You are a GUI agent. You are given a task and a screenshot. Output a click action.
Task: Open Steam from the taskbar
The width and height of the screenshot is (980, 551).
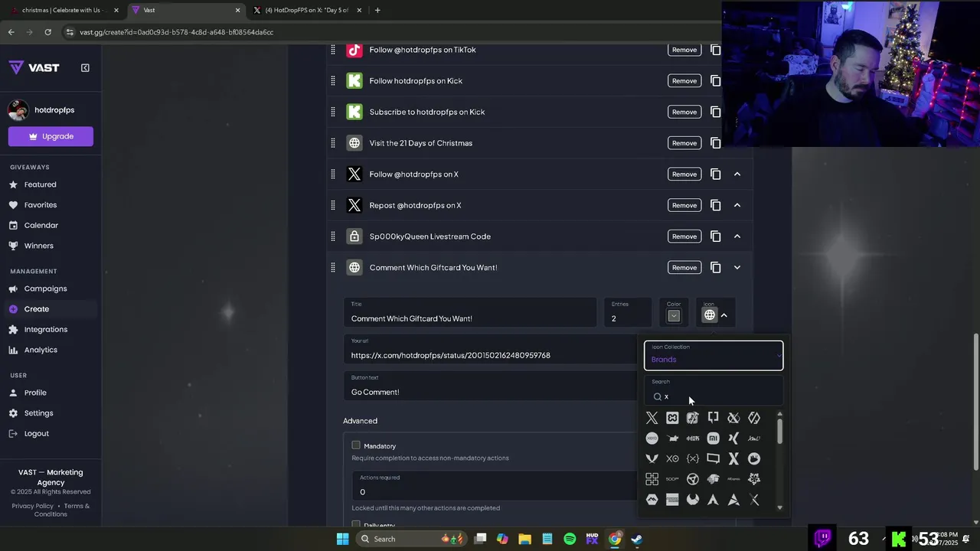pos(636,539)
